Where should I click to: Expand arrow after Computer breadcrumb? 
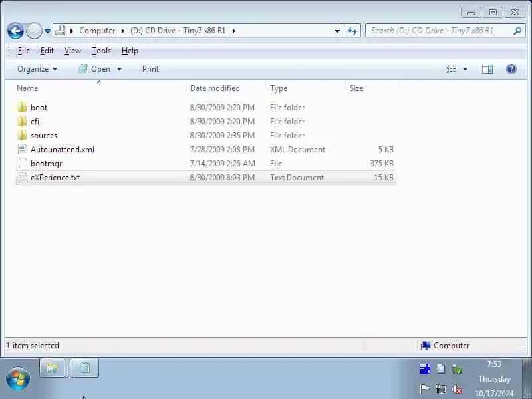click(x=123, y=31)
